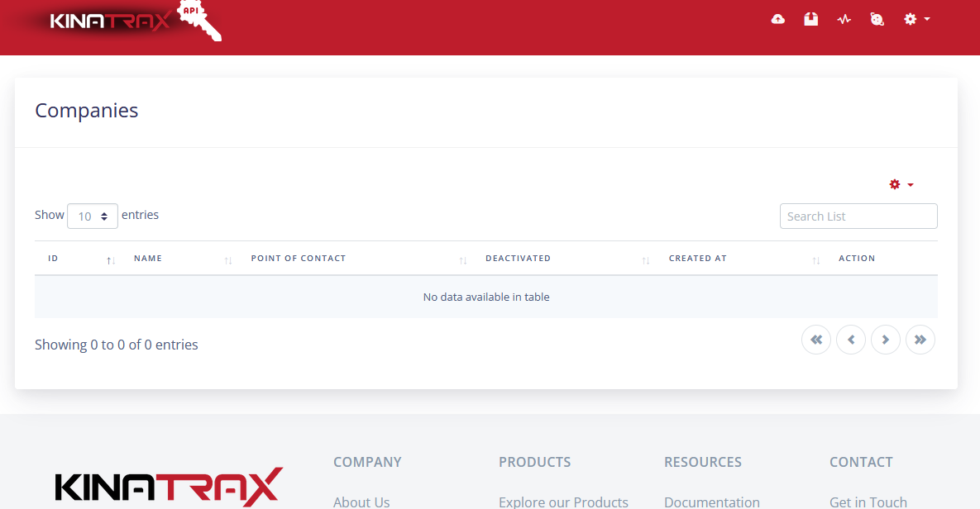Click the planet globe icon in header
Viewport: 980px width, 509px height.
(877, 19)
